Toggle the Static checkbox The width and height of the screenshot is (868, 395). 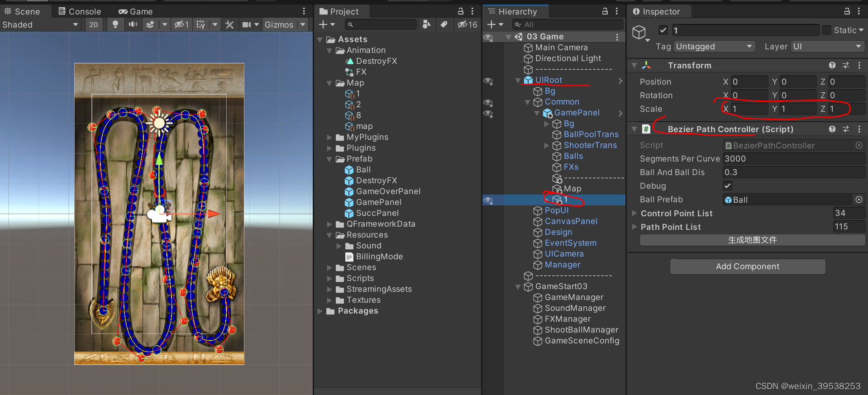(x=826, y=30)
